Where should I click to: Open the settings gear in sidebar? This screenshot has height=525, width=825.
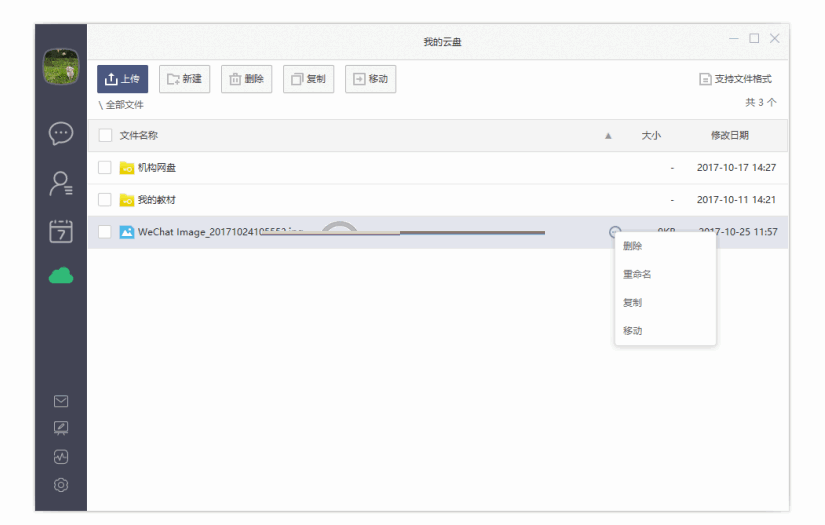tap(61, 485)
